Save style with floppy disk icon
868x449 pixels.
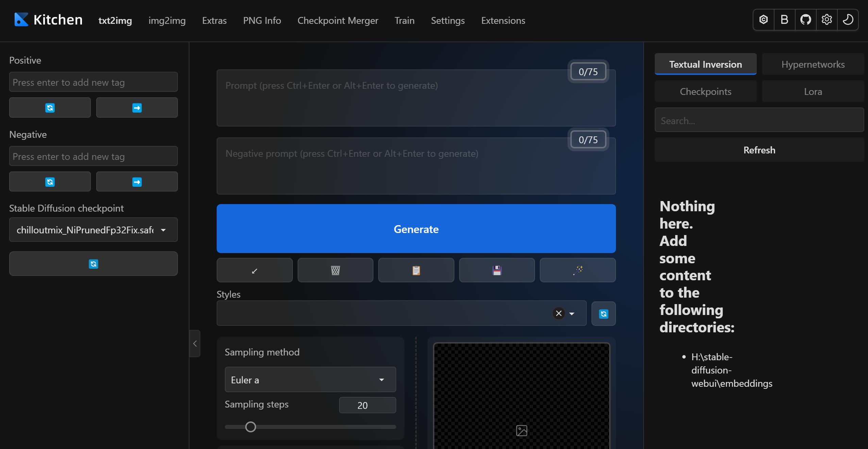click(497, 270)
